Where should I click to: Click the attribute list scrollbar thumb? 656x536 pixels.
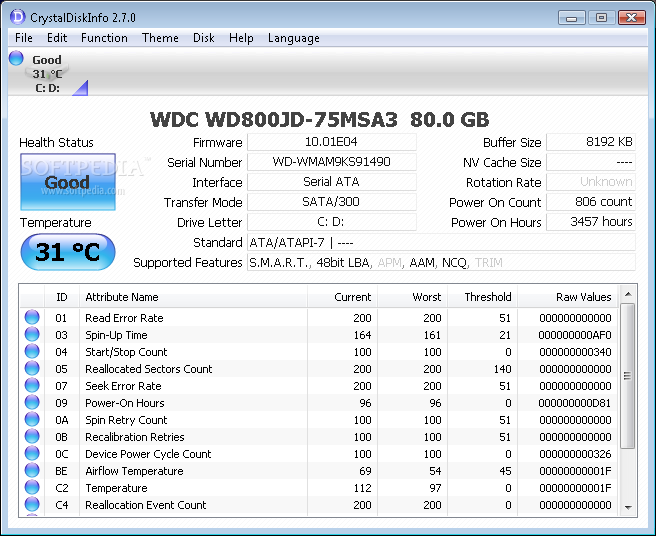(627, 376)
